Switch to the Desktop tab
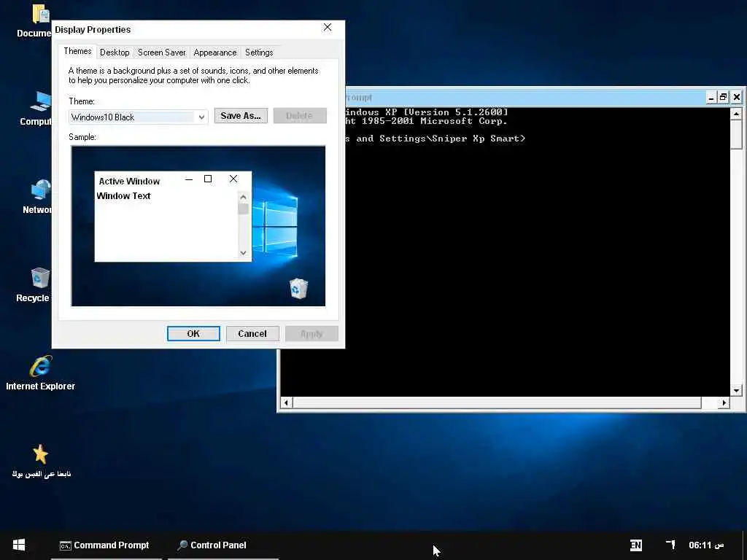 click(x=115, y=52)
